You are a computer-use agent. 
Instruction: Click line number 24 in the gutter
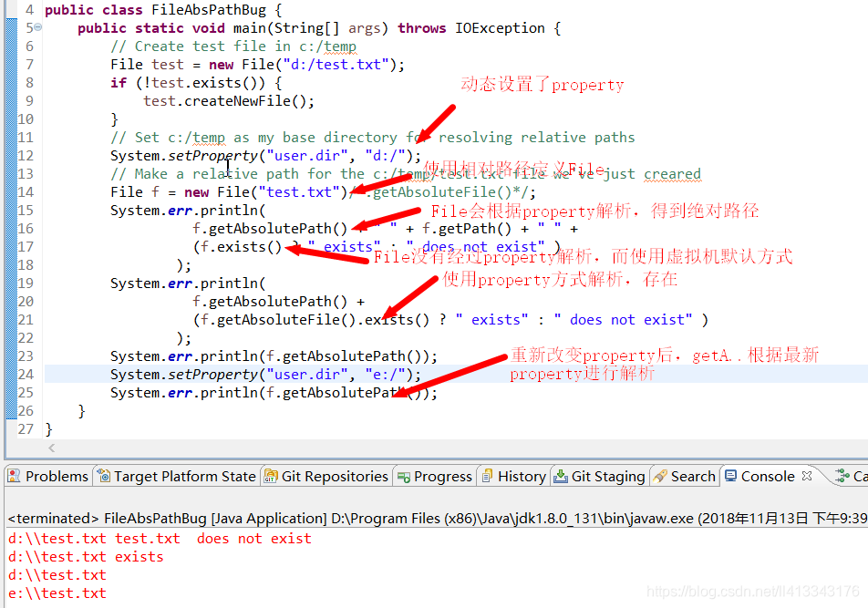click(26, 375)
